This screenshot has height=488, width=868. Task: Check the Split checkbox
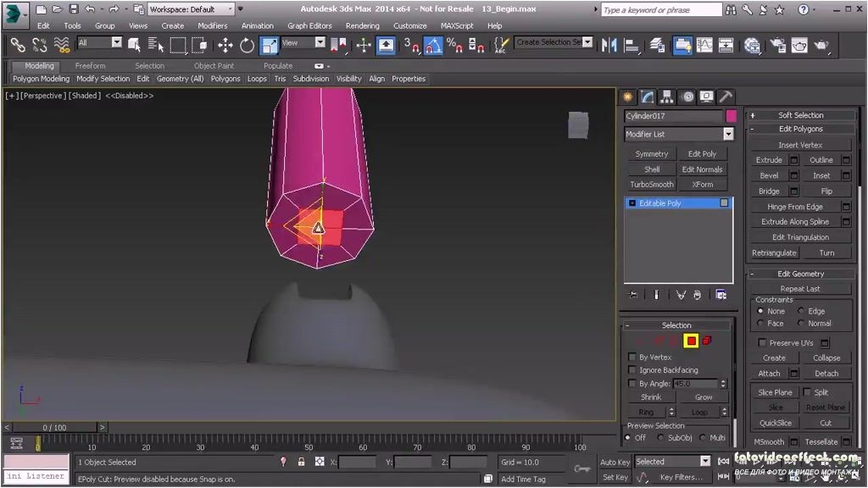tap(807, 392)
